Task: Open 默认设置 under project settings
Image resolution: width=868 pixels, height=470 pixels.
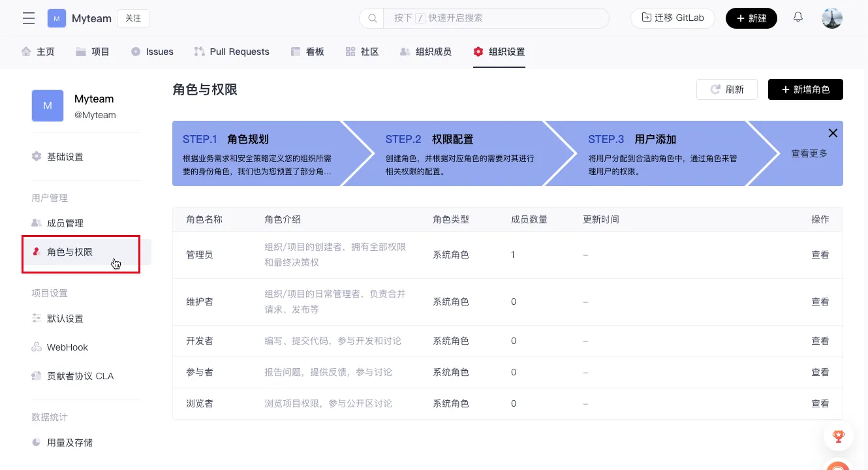Action: click(x=65, y=319)
